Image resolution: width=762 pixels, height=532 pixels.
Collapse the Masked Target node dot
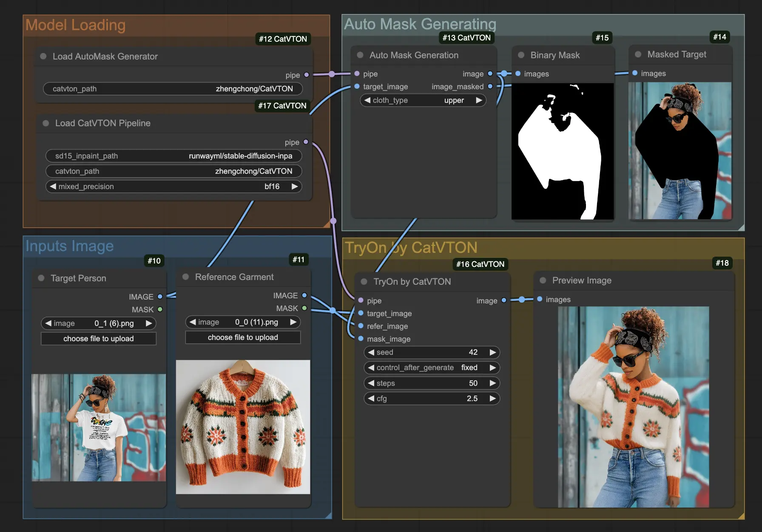click(638, 54)
